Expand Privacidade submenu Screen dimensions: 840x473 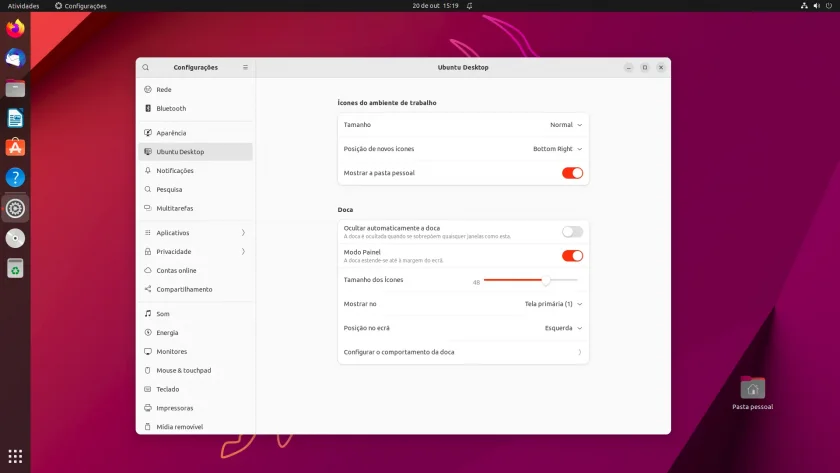[x=196, y=251]
